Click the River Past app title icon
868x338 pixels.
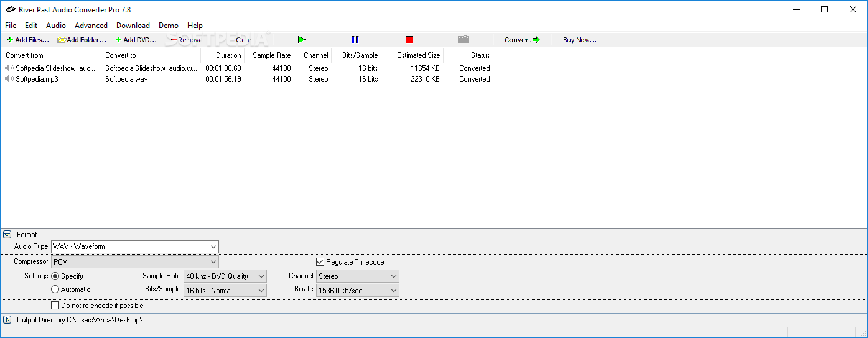tap(10, 9)
